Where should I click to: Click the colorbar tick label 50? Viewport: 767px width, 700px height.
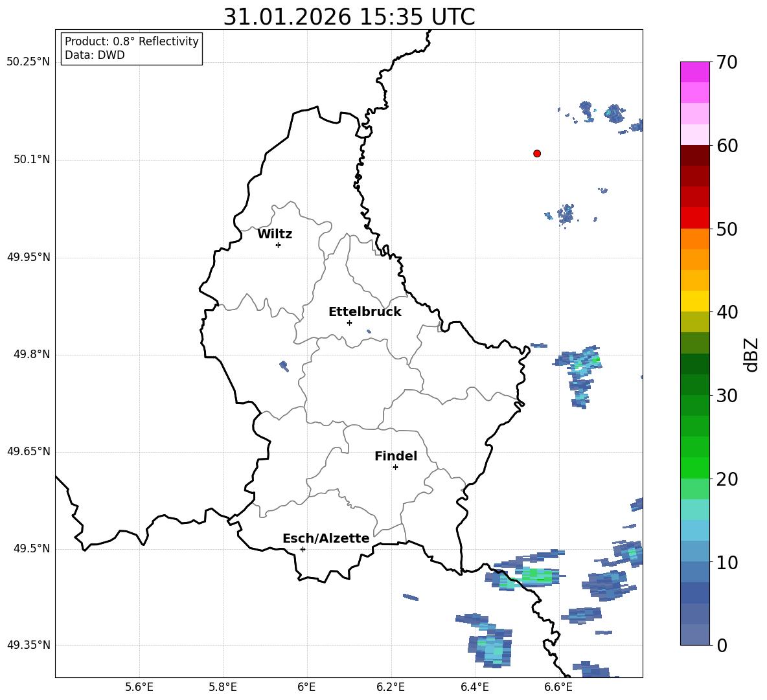point(727,229)
